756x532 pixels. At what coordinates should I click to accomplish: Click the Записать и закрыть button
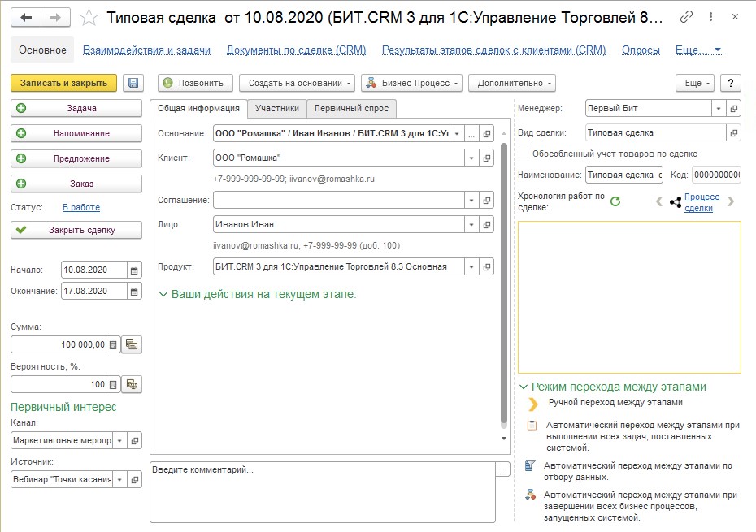[x=63, y=83]
